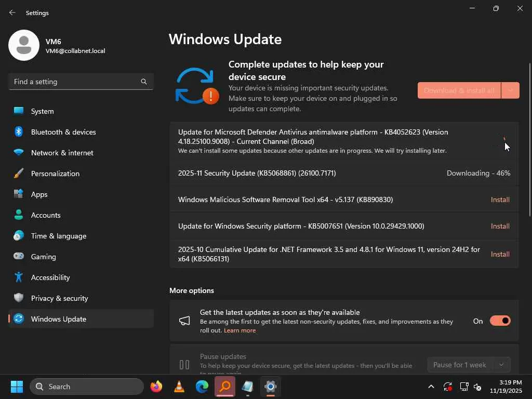Click the megaphone icon beside latest updates option
Viewport: 532px width, 399px height.
pos(184,321)
